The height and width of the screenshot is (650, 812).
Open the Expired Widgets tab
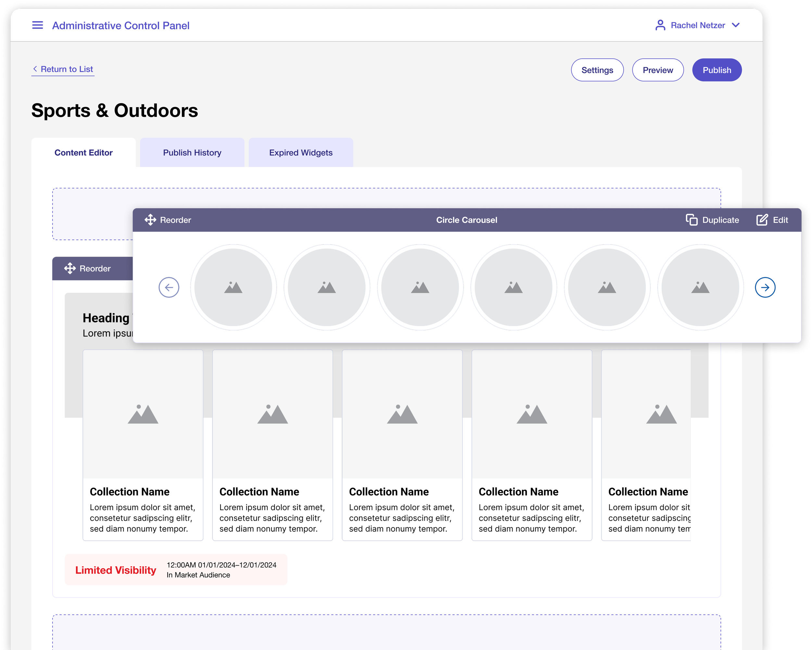(x=300, y=153)
